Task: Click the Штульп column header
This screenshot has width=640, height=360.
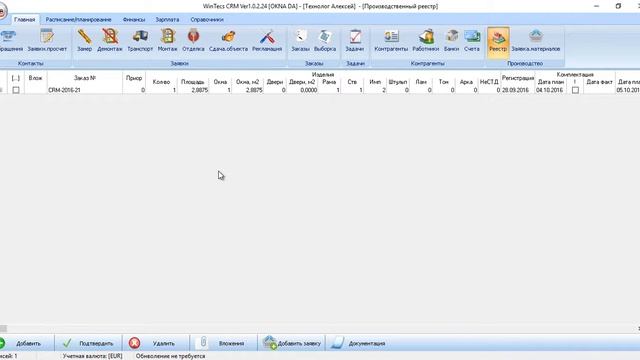Action: (x=398, y=82)
